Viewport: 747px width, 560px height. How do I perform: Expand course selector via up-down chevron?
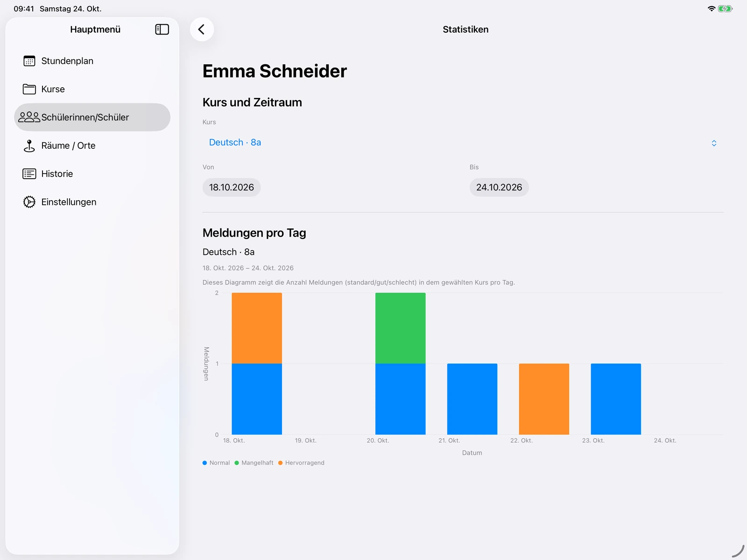coord(714,143)
